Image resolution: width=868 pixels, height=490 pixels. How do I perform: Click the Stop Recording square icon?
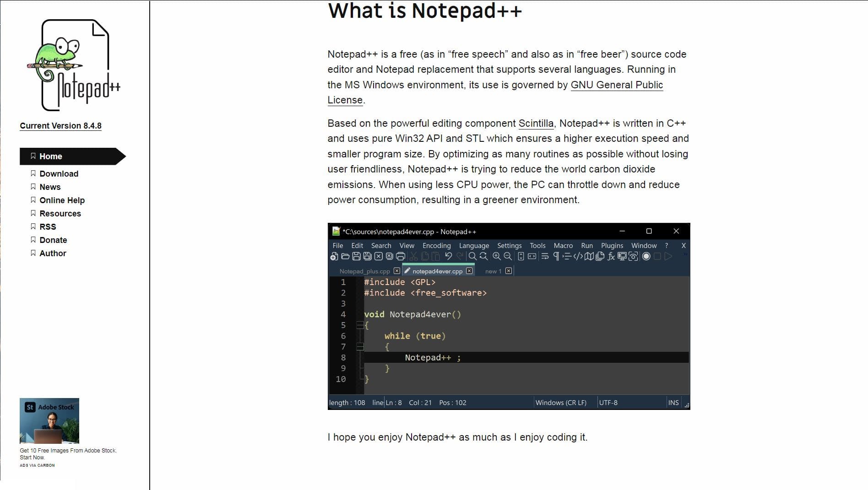(657, 256)
